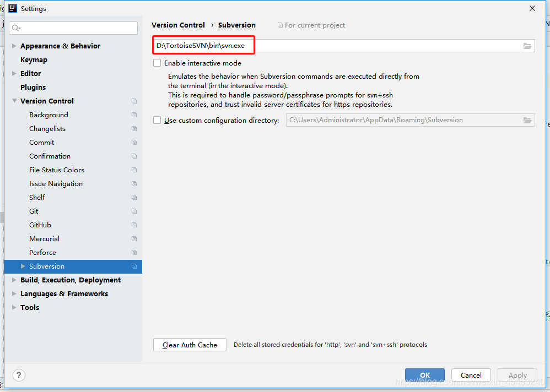
Task: Close the Settings dialog
Action: (x=532, y=8)
